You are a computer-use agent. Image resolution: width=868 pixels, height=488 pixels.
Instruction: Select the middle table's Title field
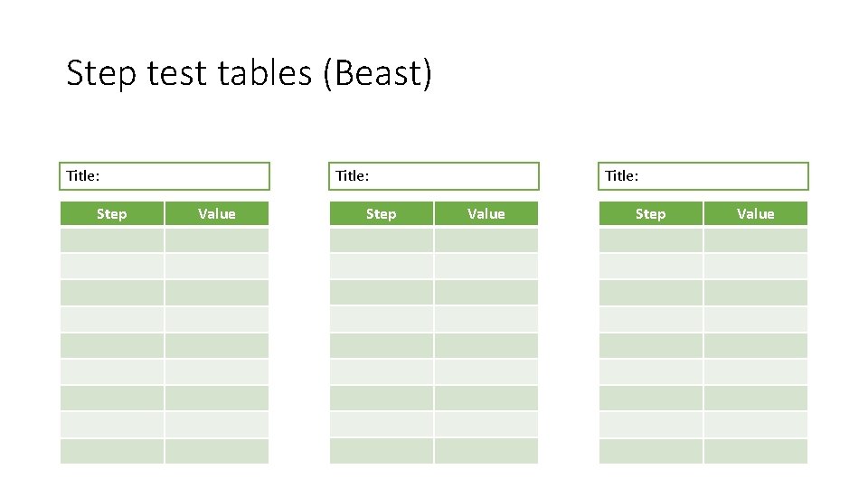tap(434, 176)
